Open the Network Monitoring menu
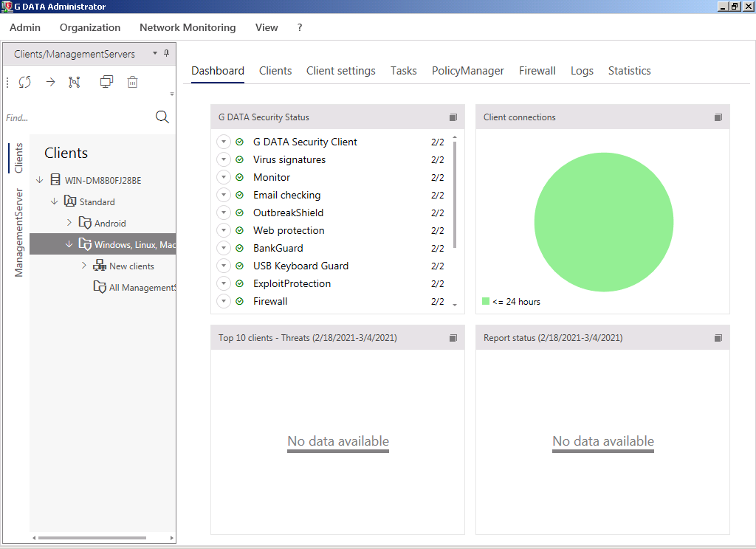 (188, 27)
